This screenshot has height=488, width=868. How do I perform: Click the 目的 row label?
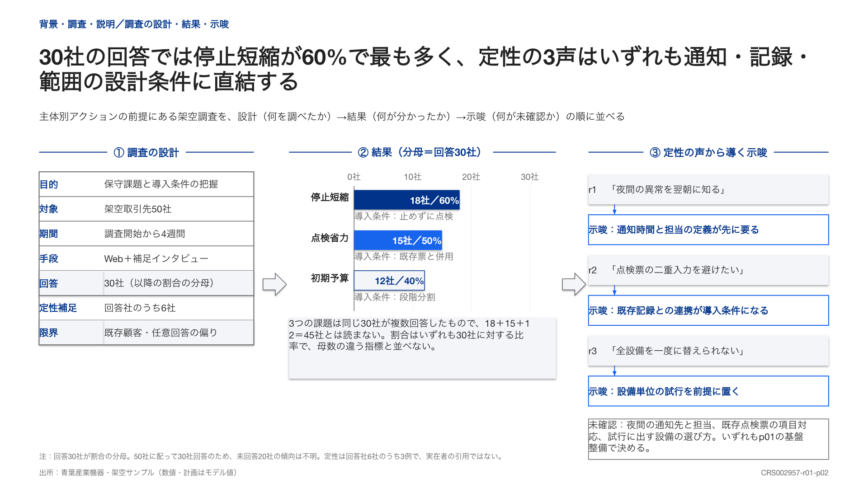pyautogui.click(x=49, y=184)
